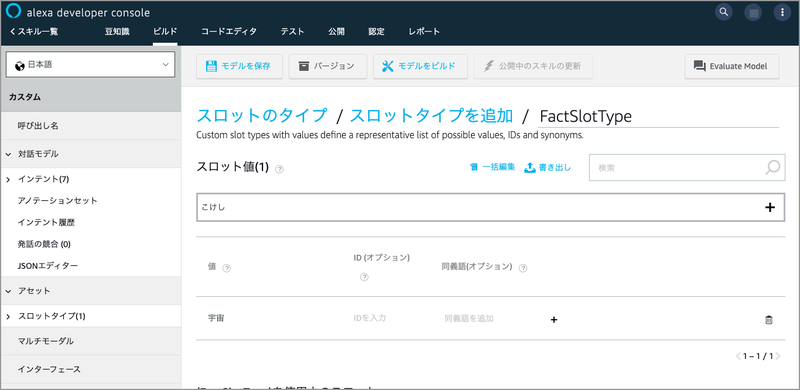The image size is (800, 390).
Task: Switch to コードエディタ tab
Action: (229, 32)
